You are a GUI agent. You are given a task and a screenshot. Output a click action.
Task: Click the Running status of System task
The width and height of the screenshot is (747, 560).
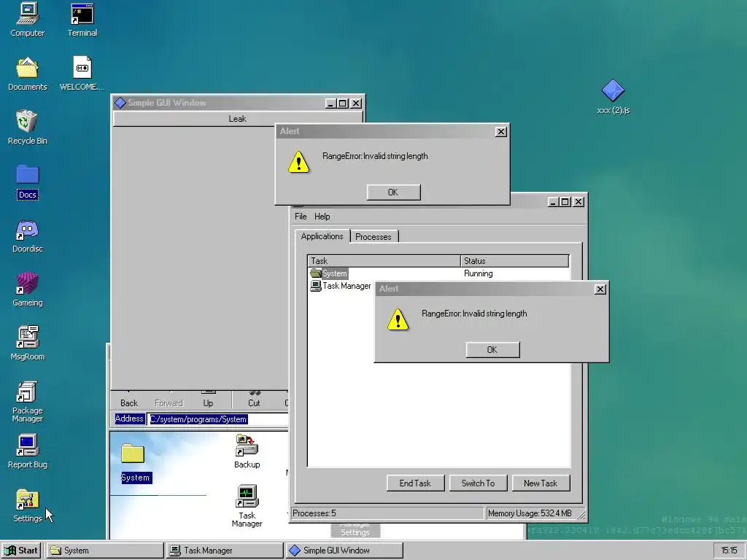coord(479,273)
